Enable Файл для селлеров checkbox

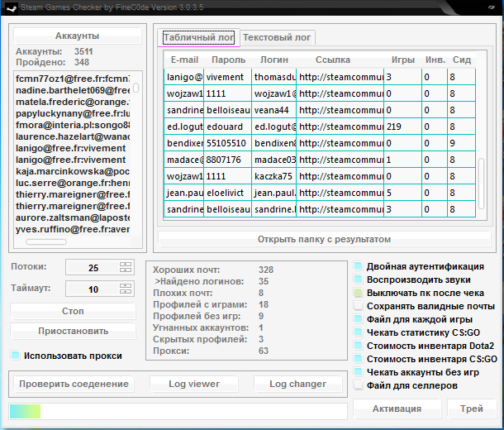click(358, 385)
